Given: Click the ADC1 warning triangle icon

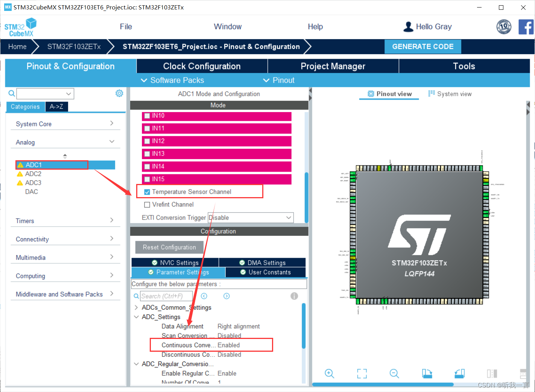Looking at the screenshot, I should (20, 165).
